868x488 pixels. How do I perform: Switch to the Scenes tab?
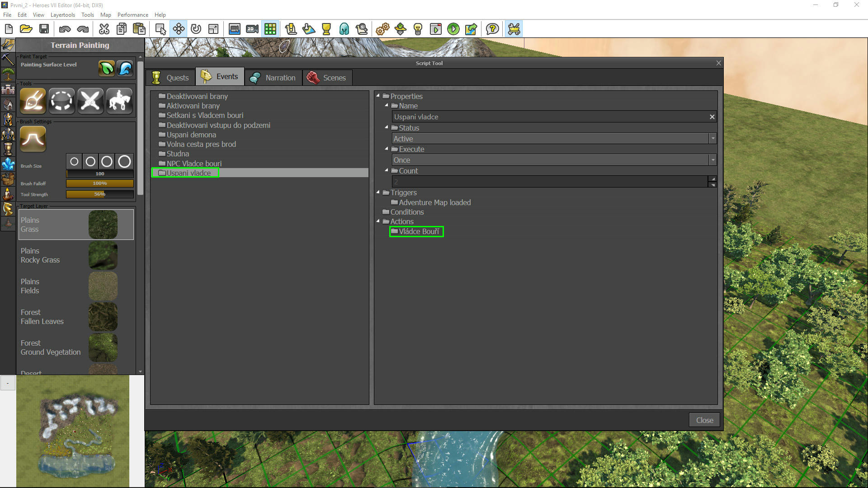(327, 77)
